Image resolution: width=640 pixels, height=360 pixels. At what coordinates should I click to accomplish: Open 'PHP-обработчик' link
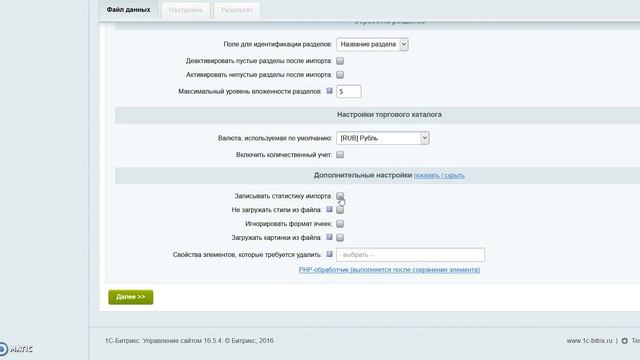pos(389,270)
